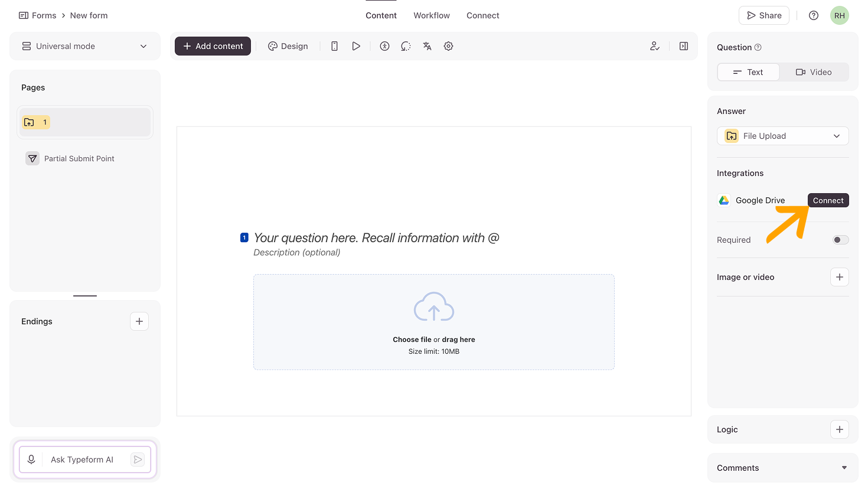The image size is (868, 492).
Task: Click the Add content button
Action: tap(213, 46)
